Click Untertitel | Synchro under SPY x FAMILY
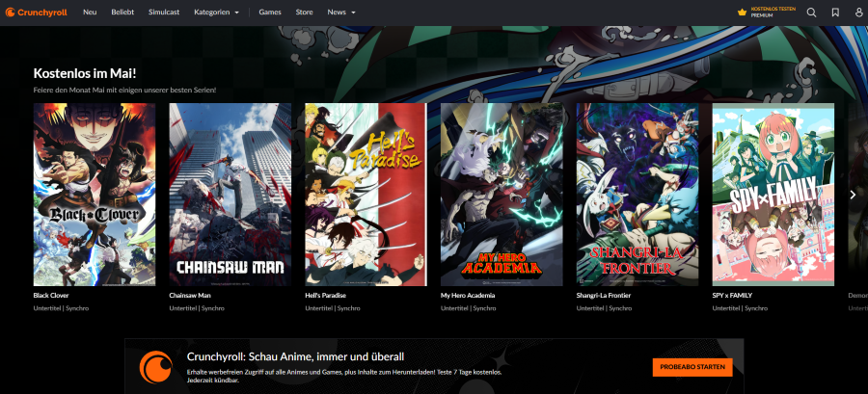Viewport: 868px width, 394px height. click(740, 308)
